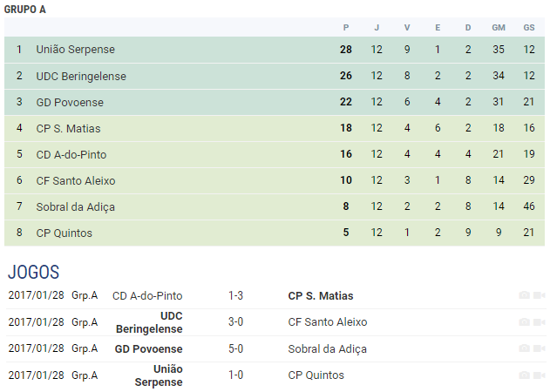
Task: Open GD Povoense team page from standings
Action: point(68,102)
